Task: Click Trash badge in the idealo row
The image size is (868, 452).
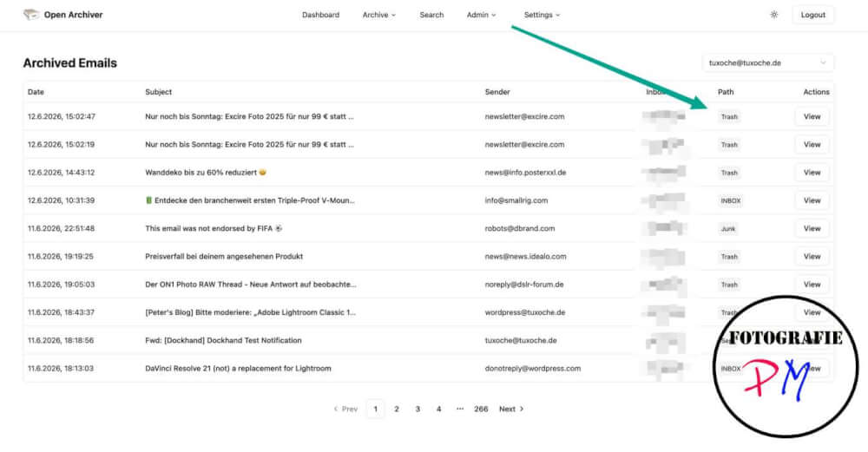Action: point(729,257)
